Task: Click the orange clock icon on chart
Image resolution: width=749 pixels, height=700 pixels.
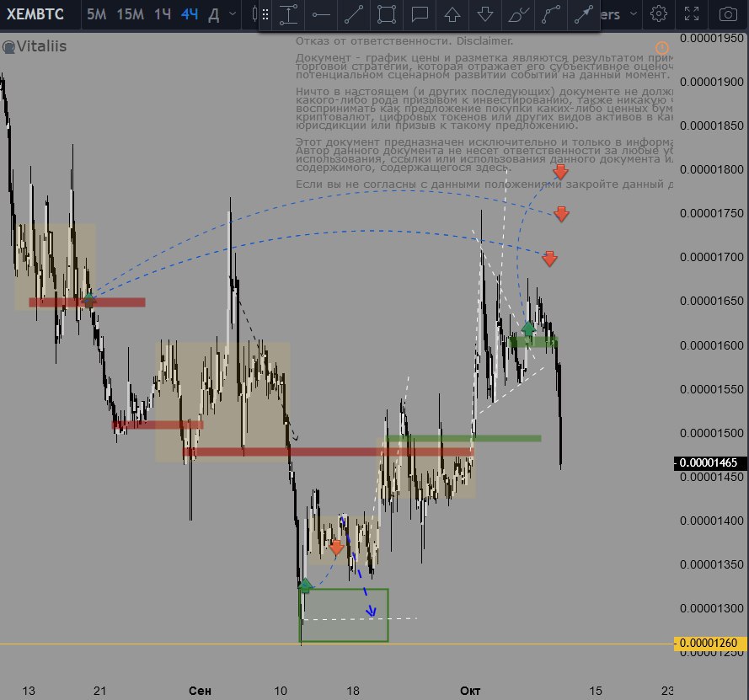Action: coord(661,48)
